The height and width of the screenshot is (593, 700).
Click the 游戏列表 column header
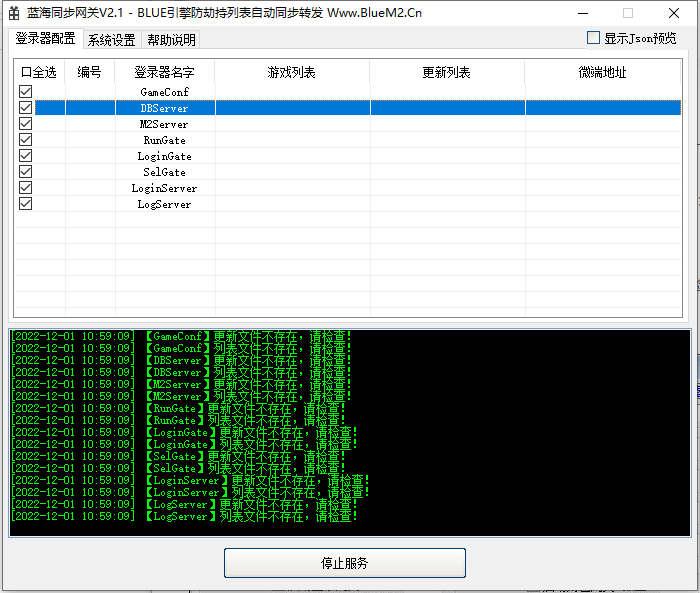(292, 72)
